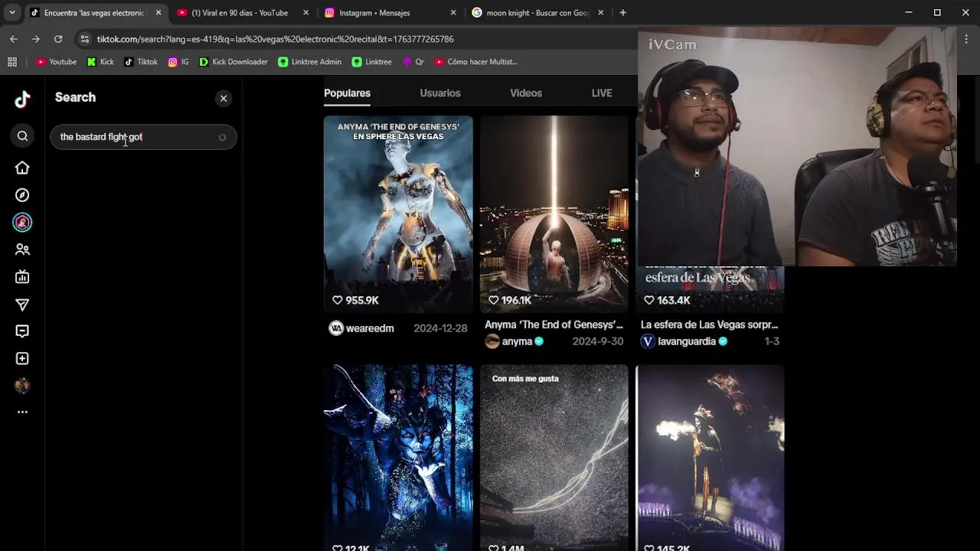Expand the tab search dropdown arrow
Viewport: 980px width, 551px height.
[12, 13]
